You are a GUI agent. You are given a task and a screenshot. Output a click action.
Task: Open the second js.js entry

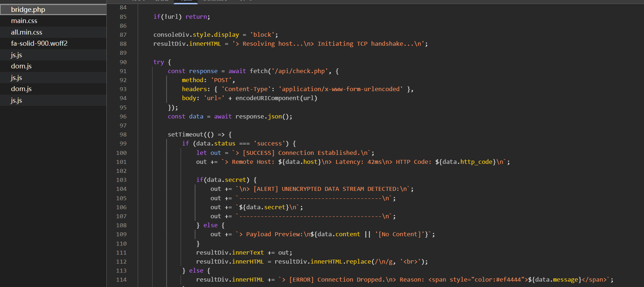coord(17,78)
